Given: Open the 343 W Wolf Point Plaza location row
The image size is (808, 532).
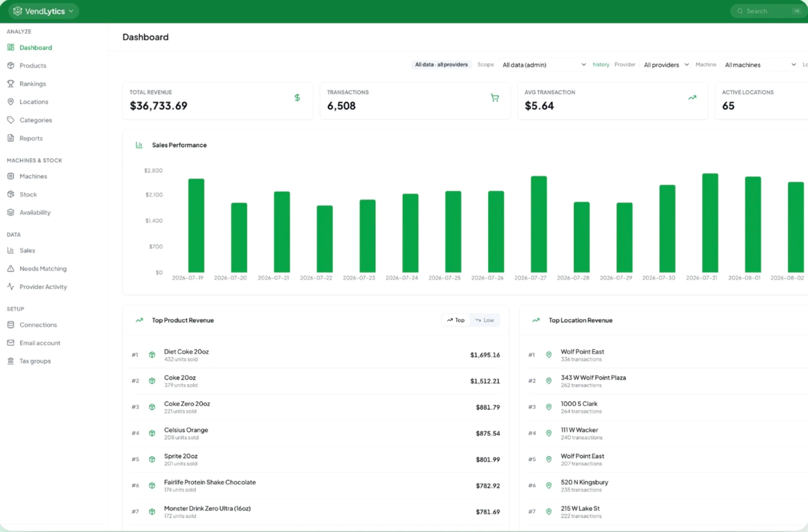Looking at the screenshot, I should pyautogui.click(x=667, y=381).
